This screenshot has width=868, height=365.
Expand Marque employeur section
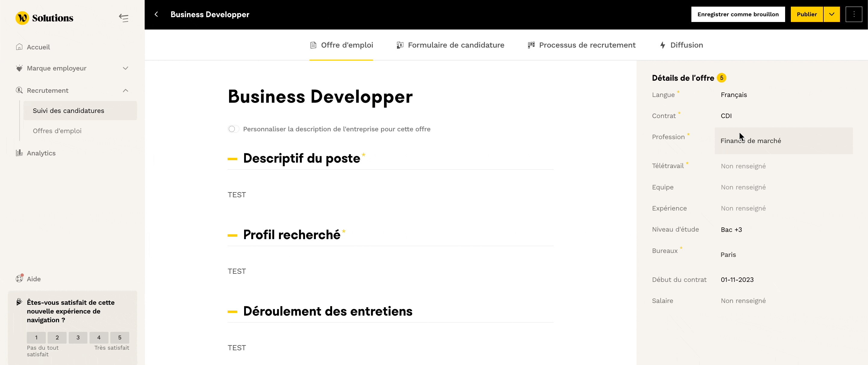125,68
